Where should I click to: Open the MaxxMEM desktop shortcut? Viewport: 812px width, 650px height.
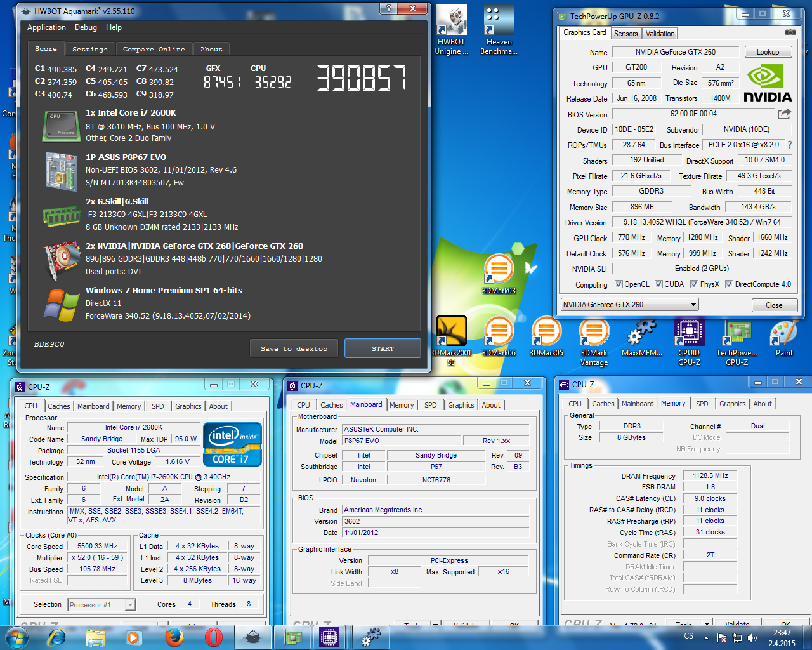(642, 336)
